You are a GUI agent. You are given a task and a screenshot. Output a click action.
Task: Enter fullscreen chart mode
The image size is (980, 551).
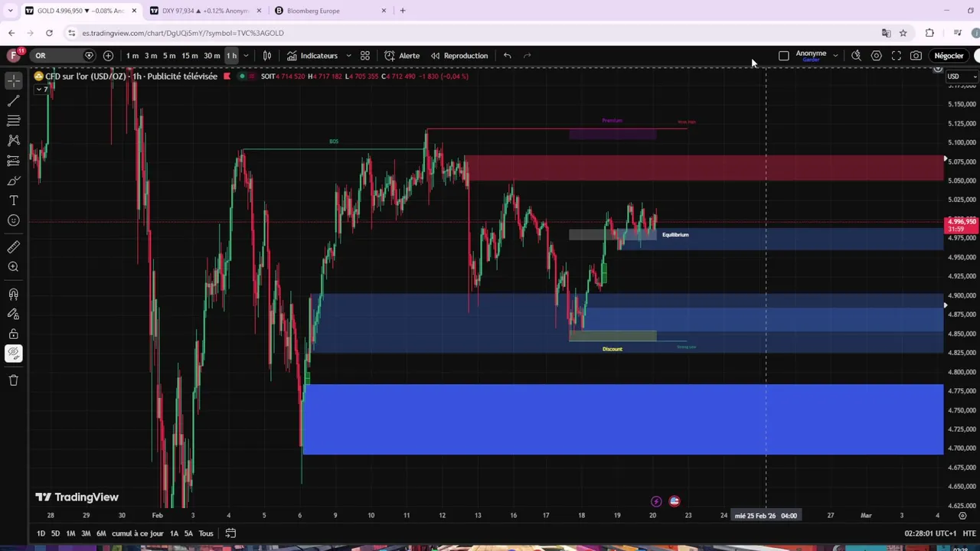896,55
